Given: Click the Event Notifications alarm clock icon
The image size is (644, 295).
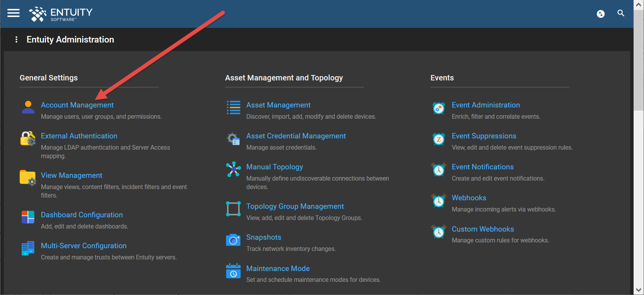Looking at the screenshot, I should pyautogui.click(x=439, y=169).
